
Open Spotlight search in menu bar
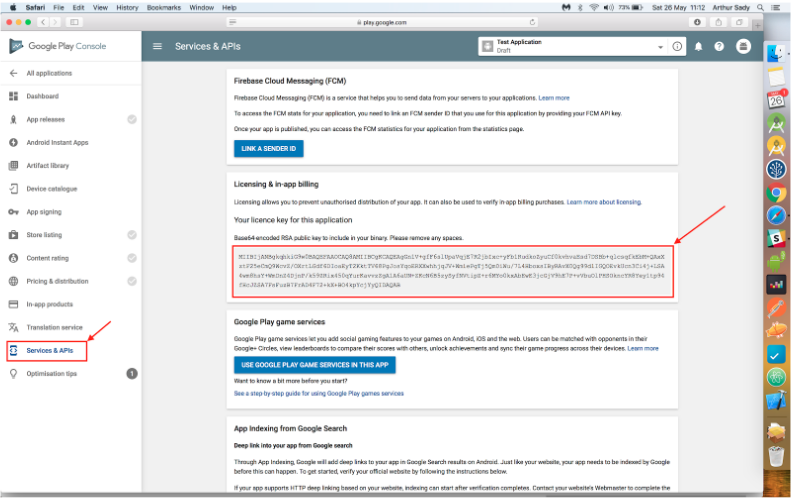(760, 8)
